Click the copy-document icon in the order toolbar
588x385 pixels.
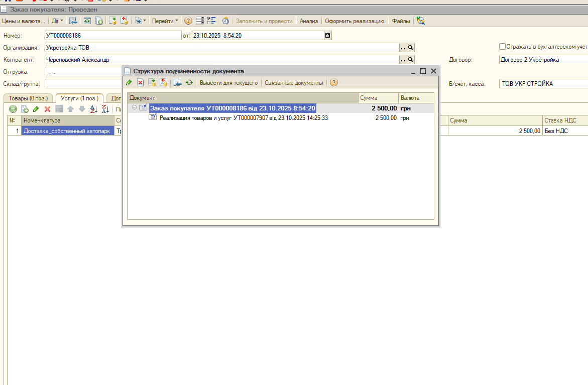click(99, 21)
